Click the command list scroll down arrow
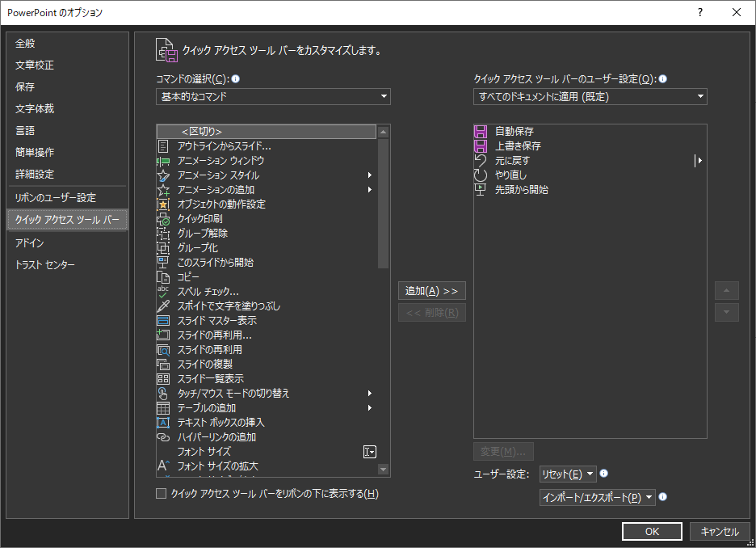Image resolution: width=756 pixels, height=548 pixels. coord(384,470)
